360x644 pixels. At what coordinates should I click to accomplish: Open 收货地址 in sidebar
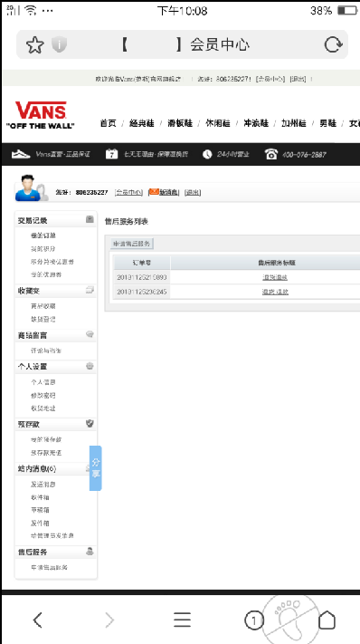[43, 409]
